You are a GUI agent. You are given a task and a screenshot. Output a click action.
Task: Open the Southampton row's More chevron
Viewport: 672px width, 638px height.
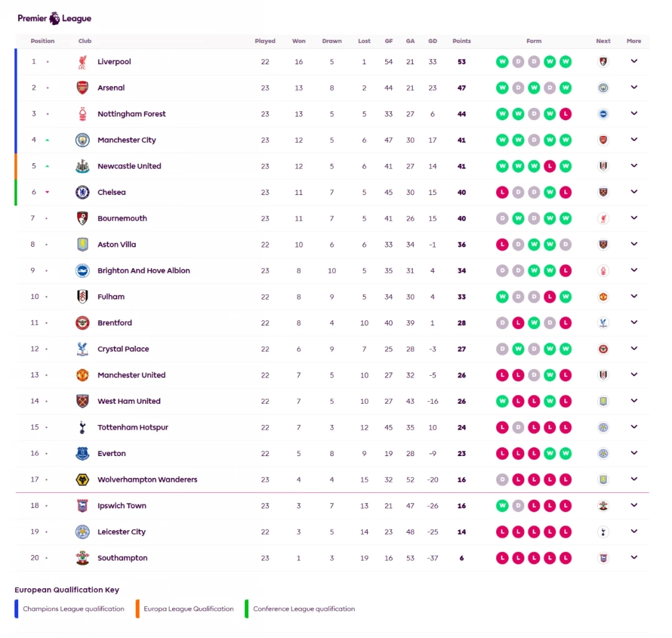[x=634, y=558]
